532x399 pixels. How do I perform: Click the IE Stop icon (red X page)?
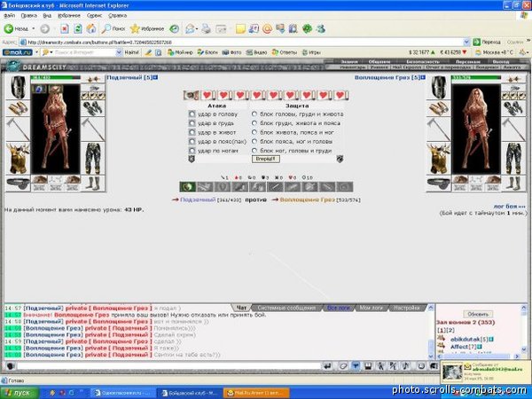pos(65,29)
